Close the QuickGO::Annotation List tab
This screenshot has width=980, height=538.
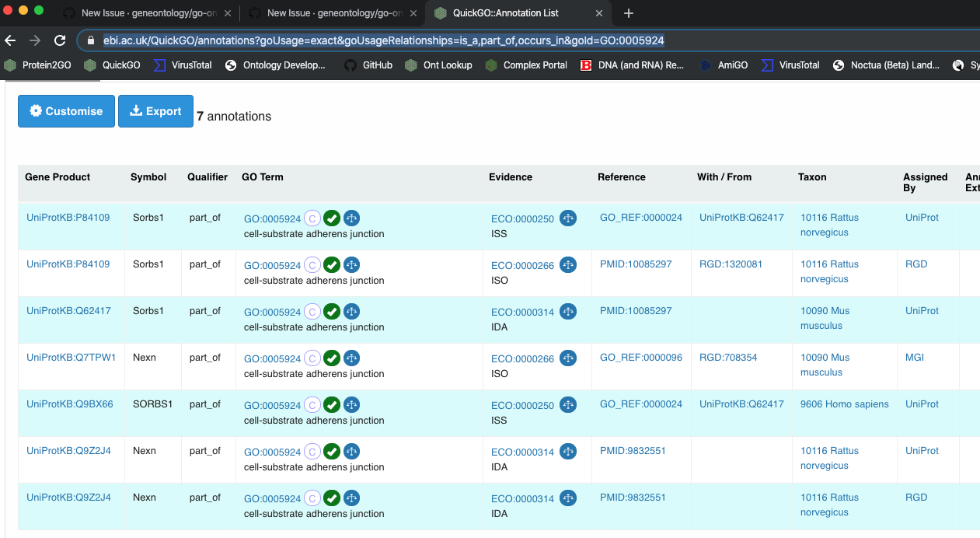[x=599, y=13]
